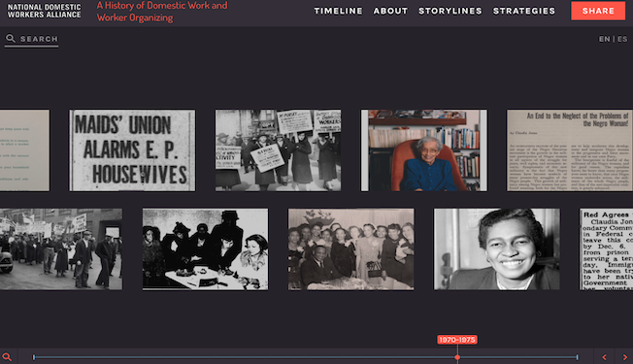Switch language to EN
The height and width of the screenshot is (364, 633).
tap(604, 39)
